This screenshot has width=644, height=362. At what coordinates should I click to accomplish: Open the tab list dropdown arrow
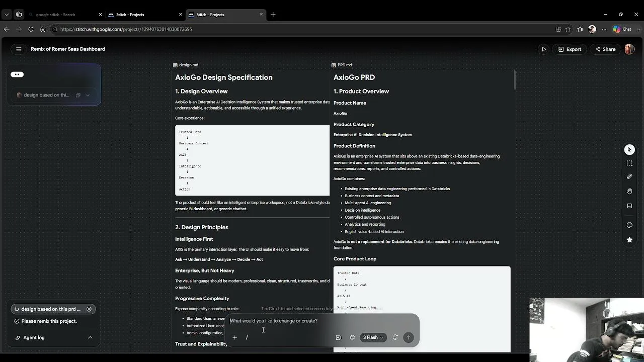7,15
